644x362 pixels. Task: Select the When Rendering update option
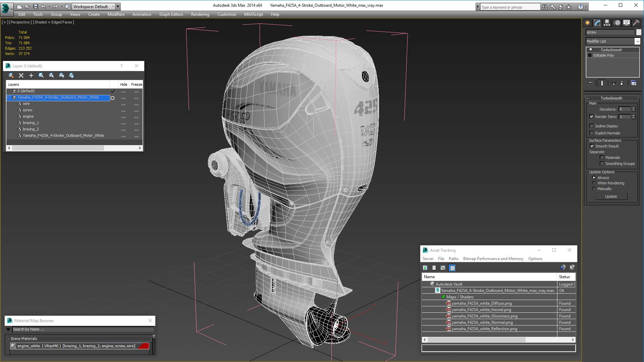coord(594,183)
